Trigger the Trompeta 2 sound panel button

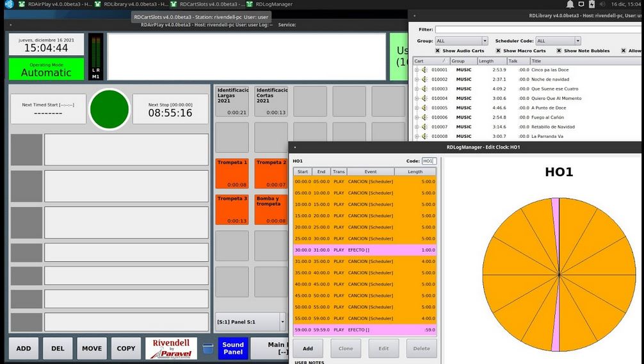[x=271, y=174]
